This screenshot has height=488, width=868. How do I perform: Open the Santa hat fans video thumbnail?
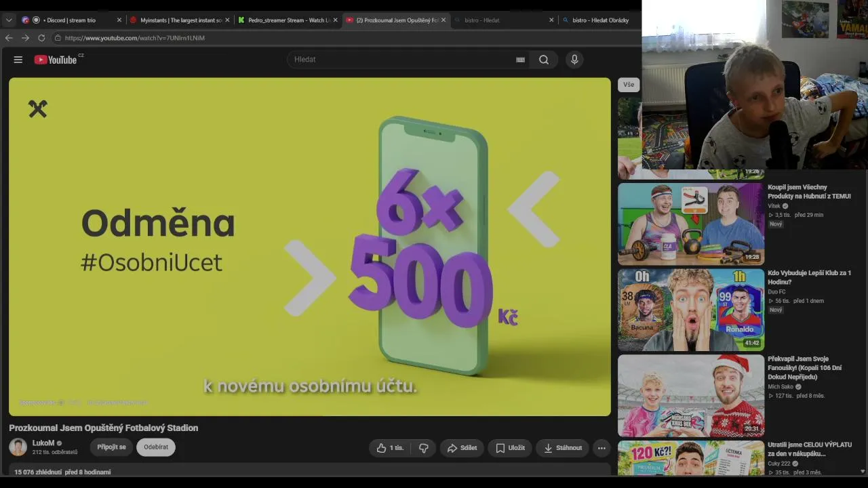tap(691, 396)
